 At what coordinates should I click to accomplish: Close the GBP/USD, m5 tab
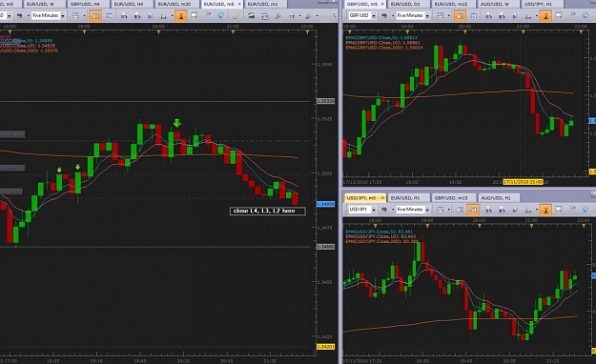[x=382, y=4]
